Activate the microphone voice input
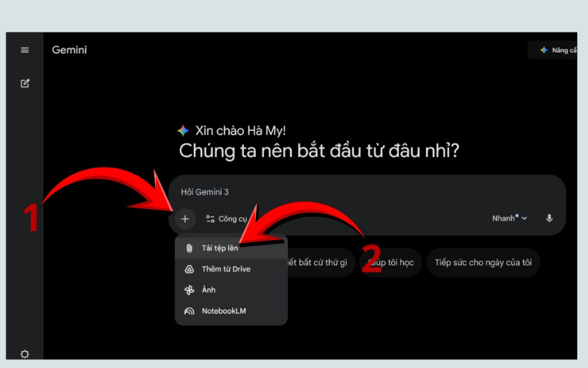 coord(549,218)
